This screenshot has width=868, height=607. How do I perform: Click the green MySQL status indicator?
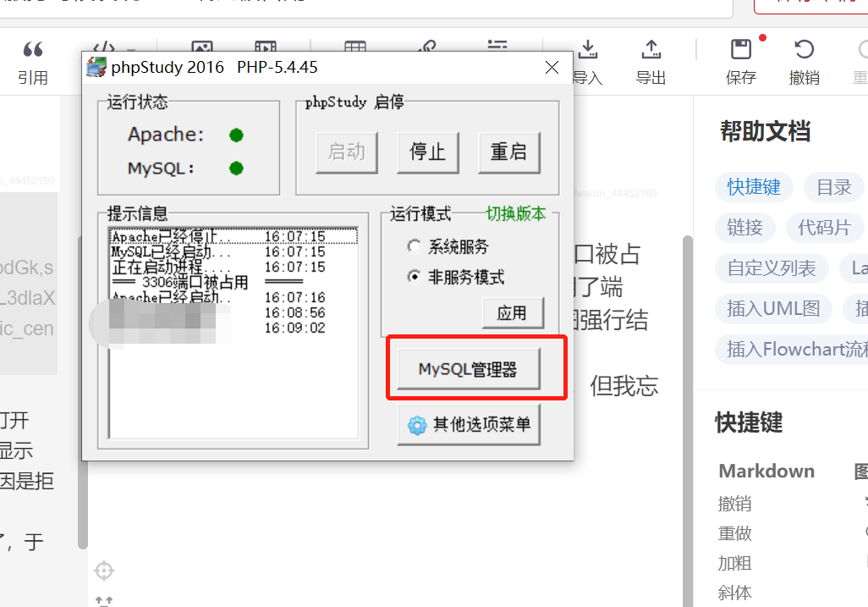(x=236, y=168)
